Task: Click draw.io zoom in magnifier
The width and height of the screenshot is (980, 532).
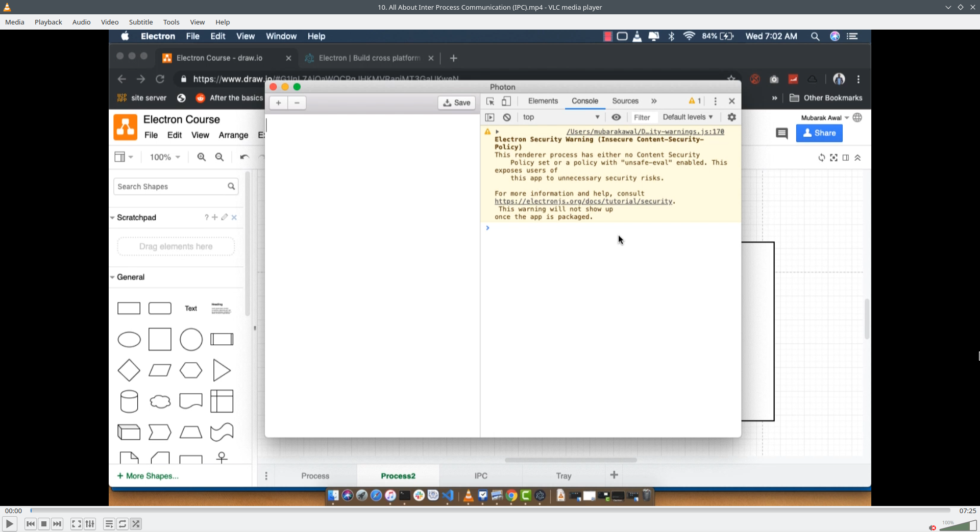Action: [x=202, y=157]
